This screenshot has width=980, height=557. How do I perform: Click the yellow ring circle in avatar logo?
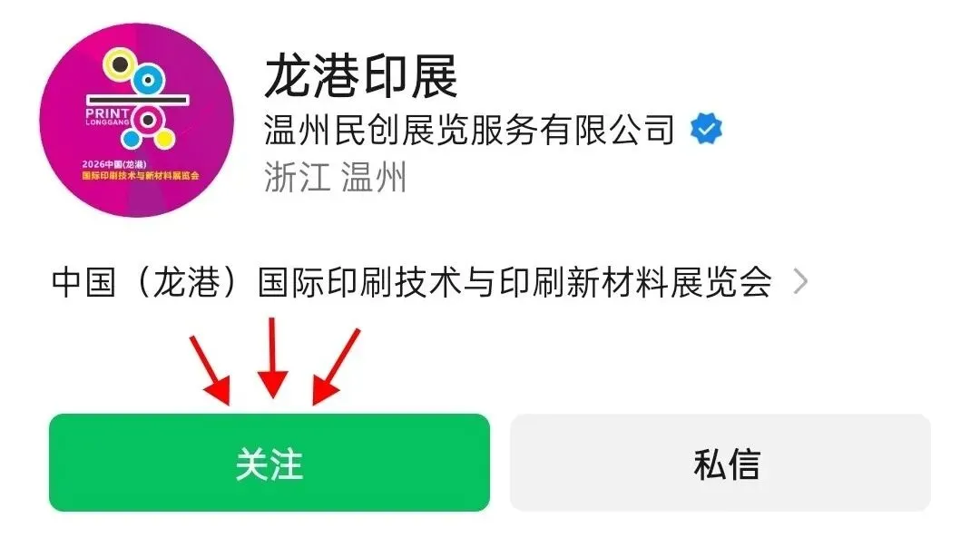coord(119,64)
